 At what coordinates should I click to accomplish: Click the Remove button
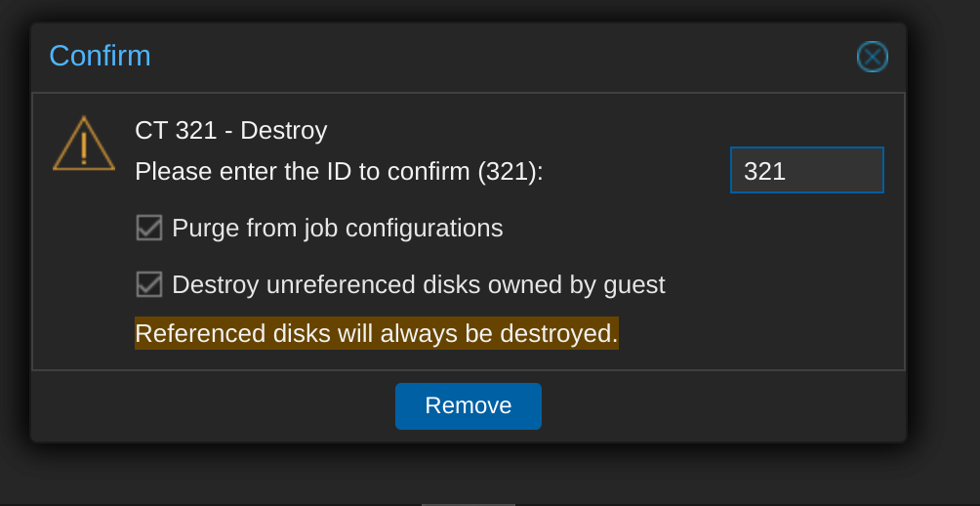click(469, 406)
